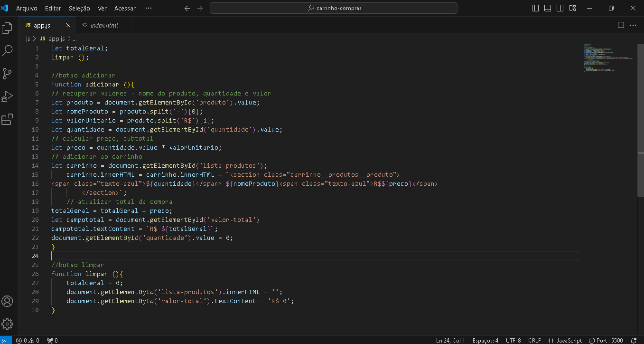Split the editor to the right
This screenshot has height=344, width=644.
(x=621, y=25)
